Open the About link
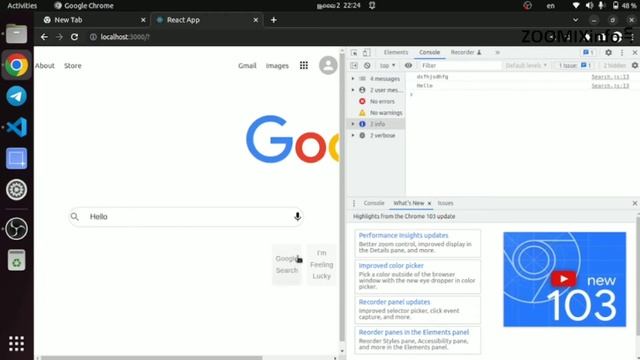This screenshot has width=640, height=360. (x=44, y=66)
